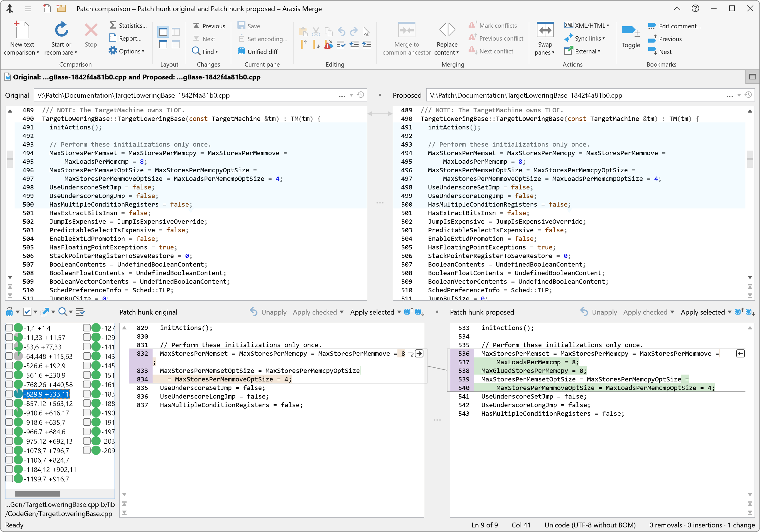This screenshot has width=760, height=532.
Task: Toggle Sync links option
Action: point(585,38)
